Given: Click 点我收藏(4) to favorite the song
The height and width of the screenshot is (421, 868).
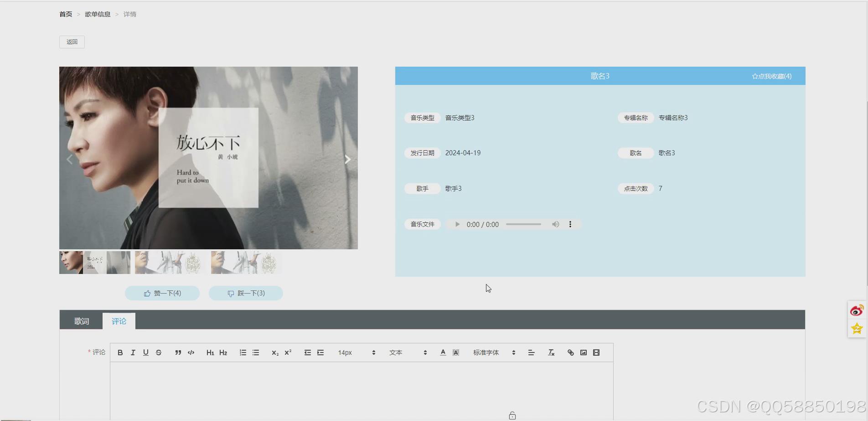Looking at the screenshot, I should tap(772, 76).
